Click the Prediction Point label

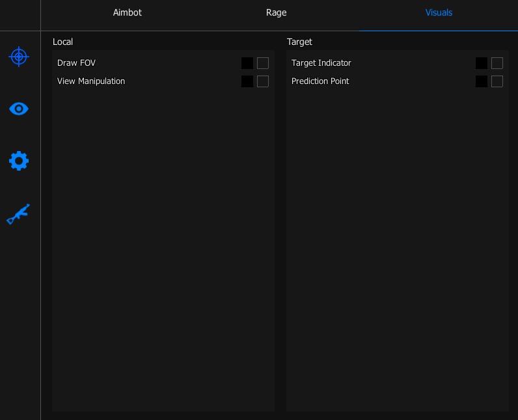coord(320,81)
